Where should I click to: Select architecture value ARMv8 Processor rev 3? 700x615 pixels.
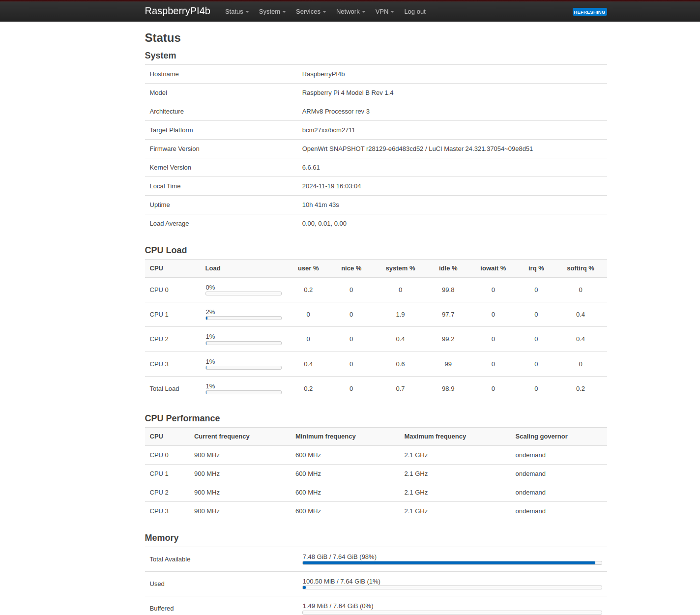point(336,112)
